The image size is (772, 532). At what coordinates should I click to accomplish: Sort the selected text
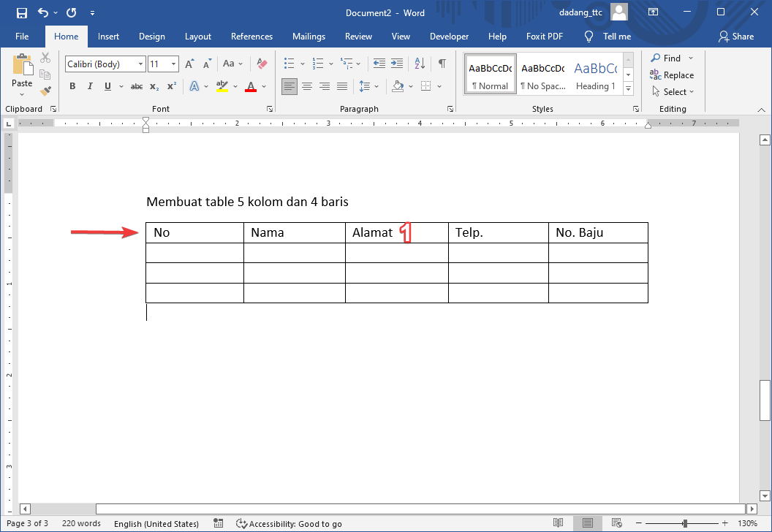pos(419,64)
